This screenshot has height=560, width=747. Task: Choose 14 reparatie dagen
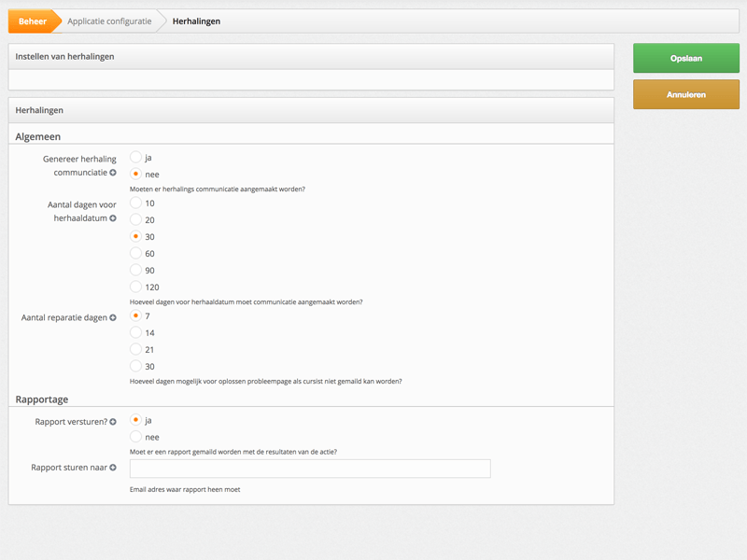point(135,332)
